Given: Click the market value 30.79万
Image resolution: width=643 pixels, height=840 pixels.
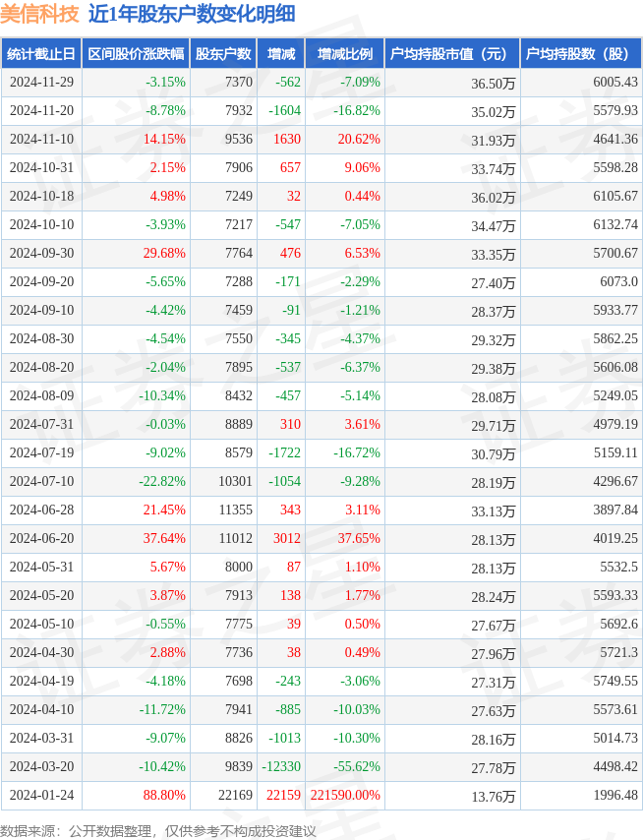Looking at the screenshot, I should tap(494, 454).
